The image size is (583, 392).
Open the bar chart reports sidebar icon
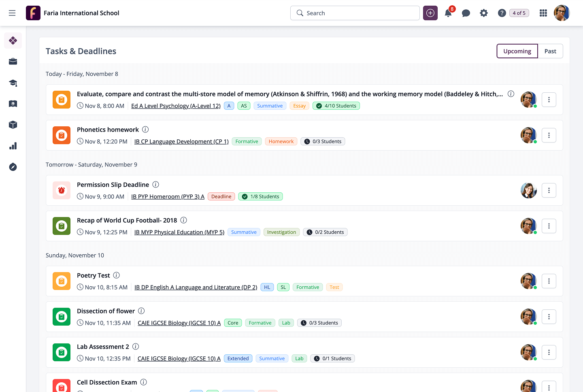click(x=13, y=146)
